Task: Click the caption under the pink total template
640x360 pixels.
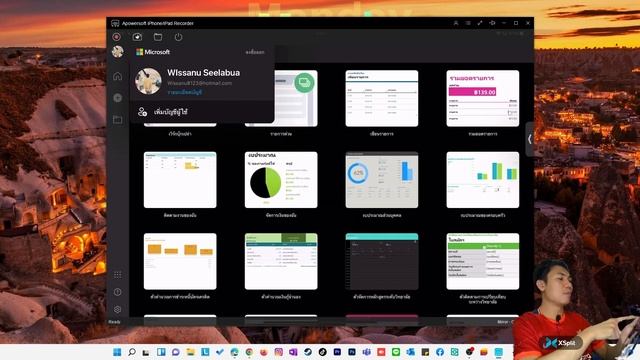Action: click(483, 134)
